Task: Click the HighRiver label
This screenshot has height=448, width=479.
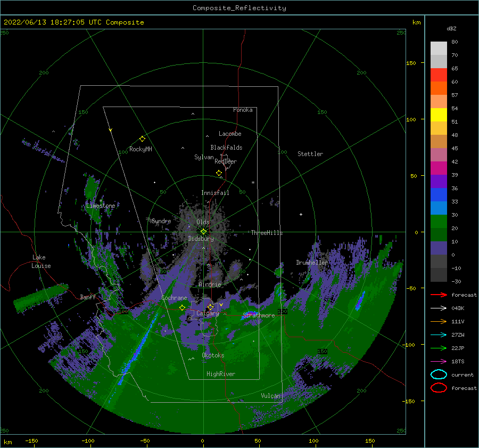Action: coord(220,374)
